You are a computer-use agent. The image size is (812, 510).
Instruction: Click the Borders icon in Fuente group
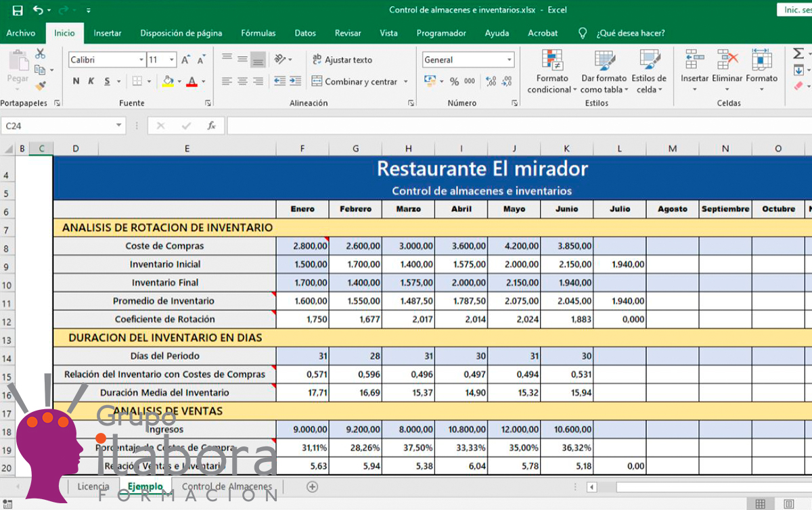coord(137,81)
